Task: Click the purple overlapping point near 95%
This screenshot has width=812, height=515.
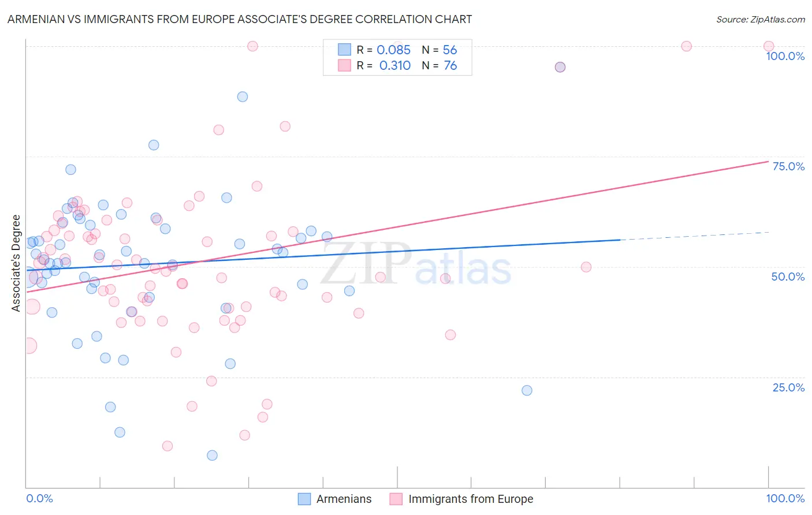Action: (x=560, y=67)
